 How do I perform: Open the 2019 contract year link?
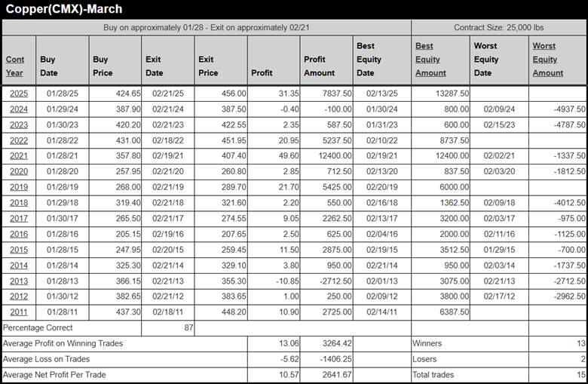point(19,187)
